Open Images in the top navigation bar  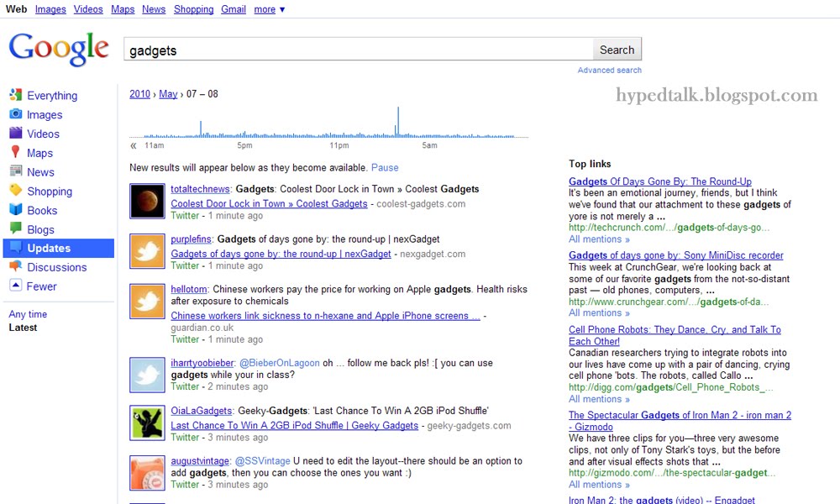50,9
